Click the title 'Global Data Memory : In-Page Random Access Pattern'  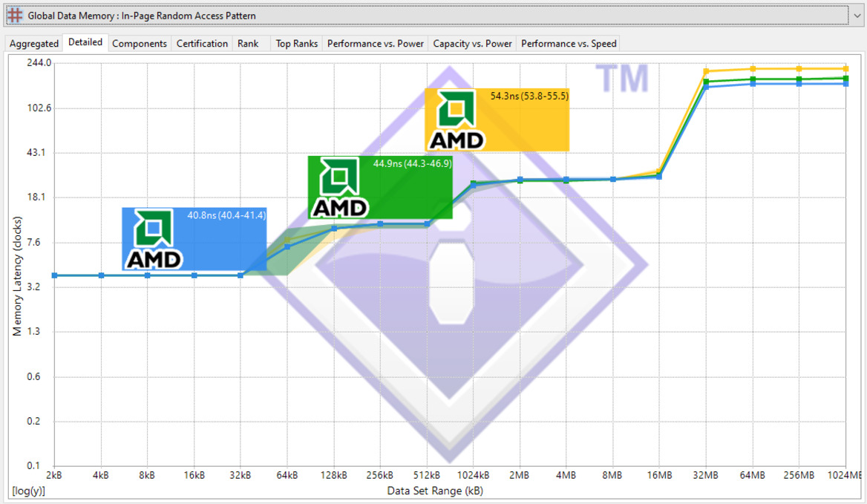142,16
